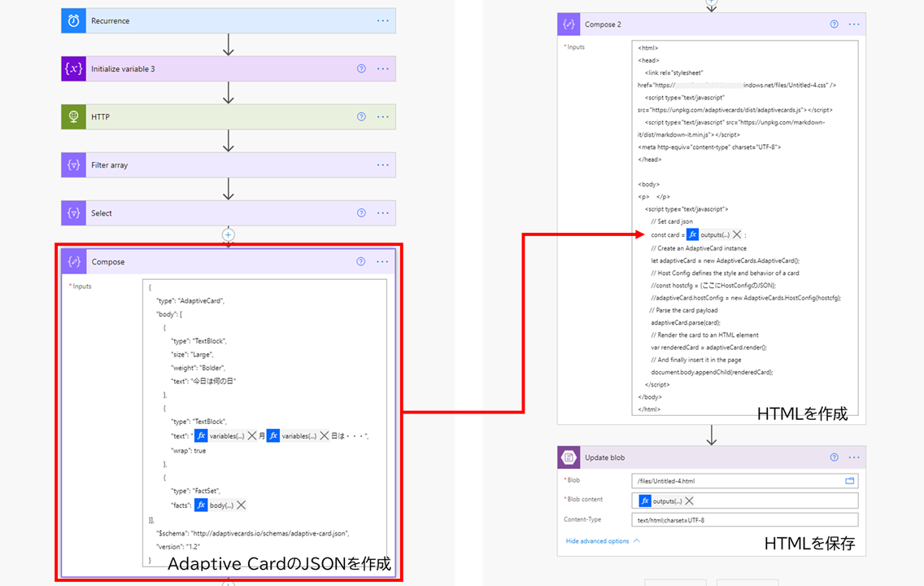
Task: Click the meta http-equiv line
Action: [x=709, y=146]
